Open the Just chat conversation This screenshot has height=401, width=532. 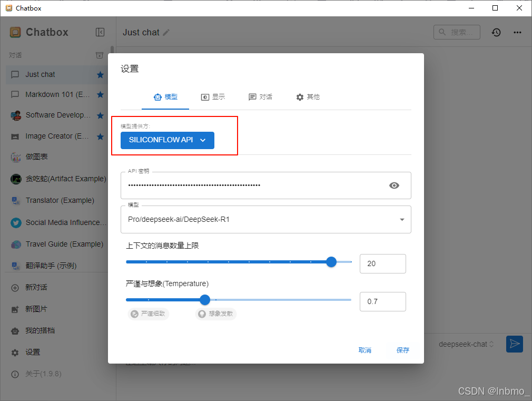(x=57, y=74)
